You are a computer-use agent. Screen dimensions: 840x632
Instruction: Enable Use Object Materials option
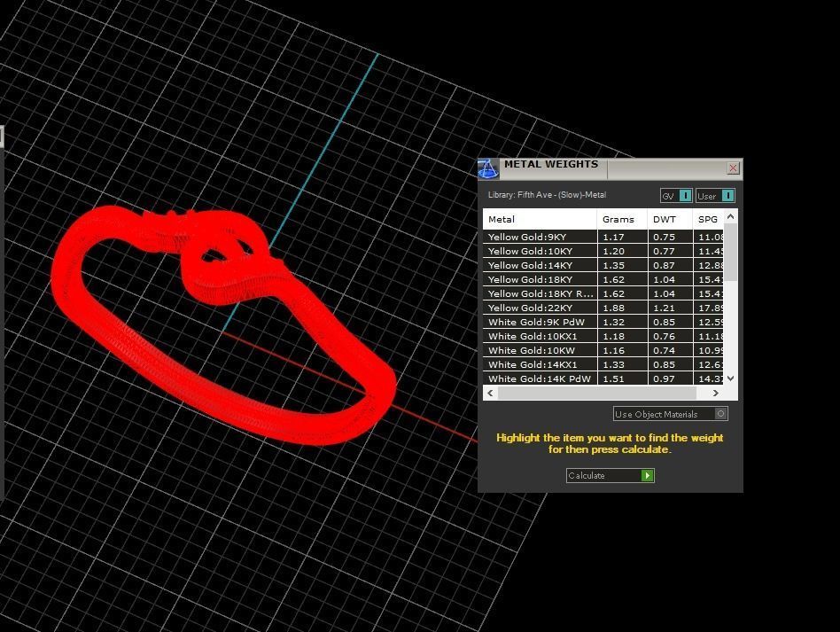(670, 414)
